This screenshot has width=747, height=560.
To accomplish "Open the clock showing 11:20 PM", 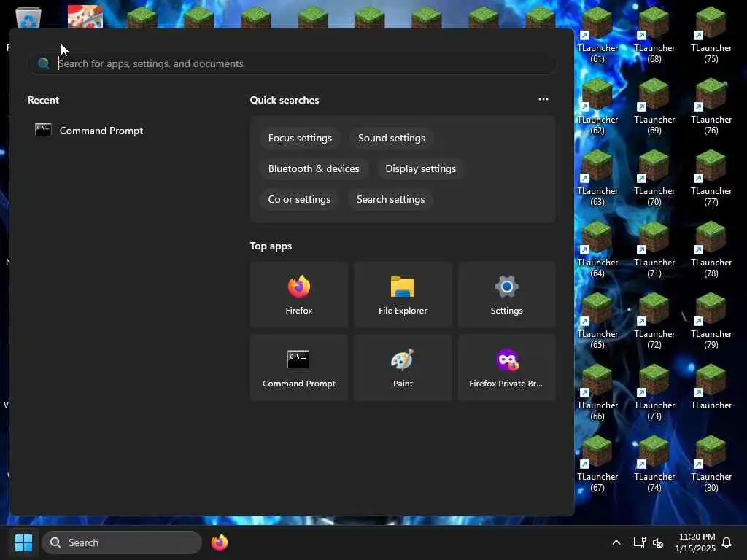I will 695,542.
